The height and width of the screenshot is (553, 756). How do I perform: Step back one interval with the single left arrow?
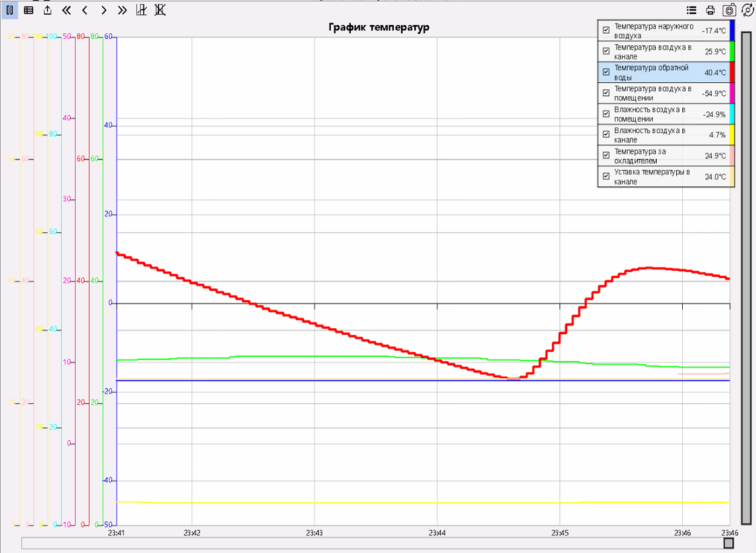click(x=85, y=10)
